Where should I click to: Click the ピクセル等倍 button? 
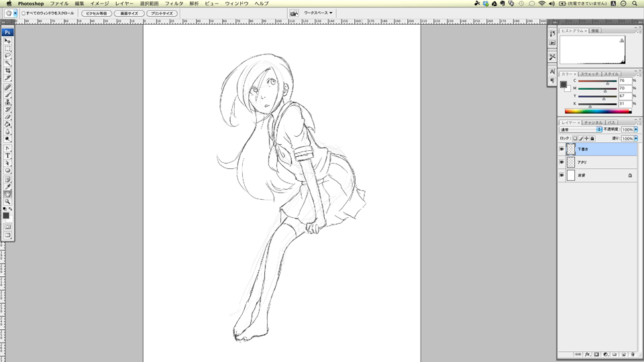97,13
